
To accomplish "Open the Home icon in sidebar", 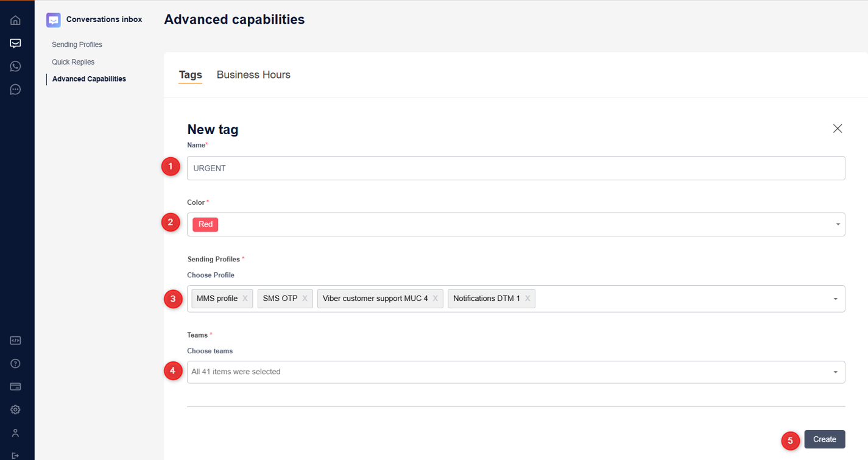I will [x=15, y=20].
